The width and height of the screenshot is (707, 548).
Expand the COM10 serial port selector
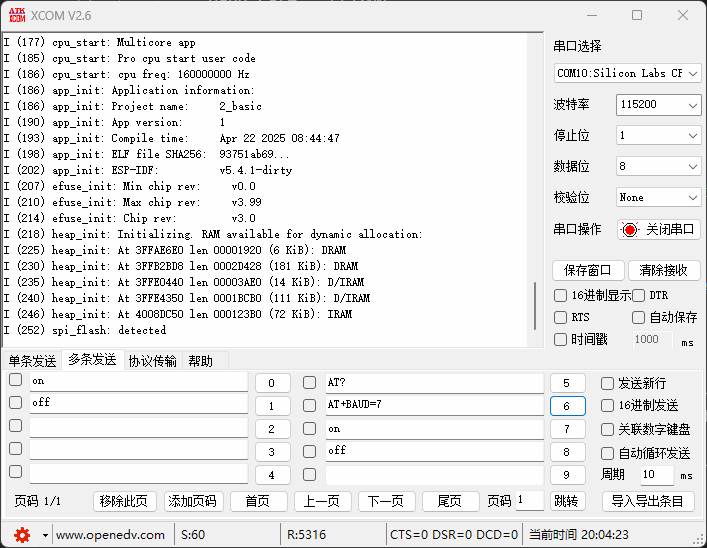tap(628, 73)
